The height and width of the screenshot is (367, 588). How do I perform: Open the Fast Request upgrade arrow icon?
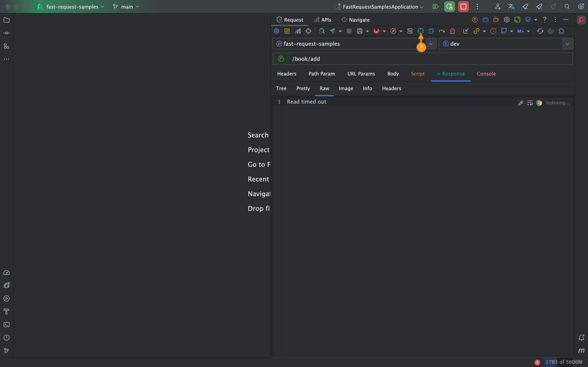coord(475,20)
